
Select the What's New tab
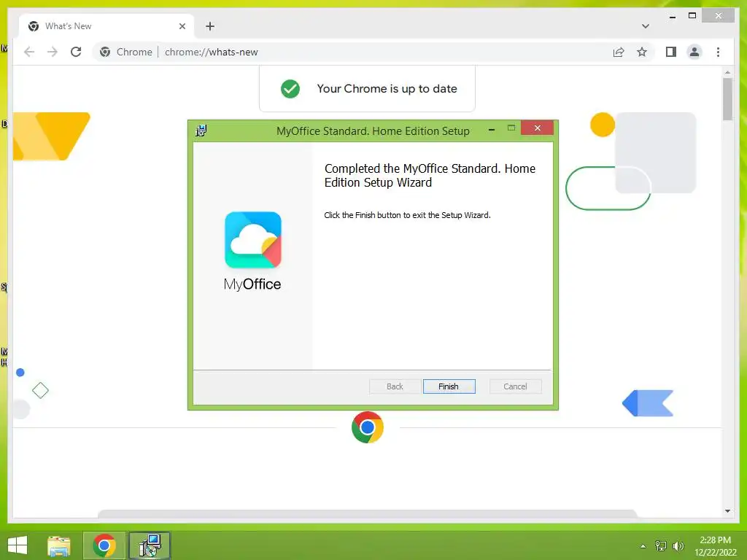point(107,26)
